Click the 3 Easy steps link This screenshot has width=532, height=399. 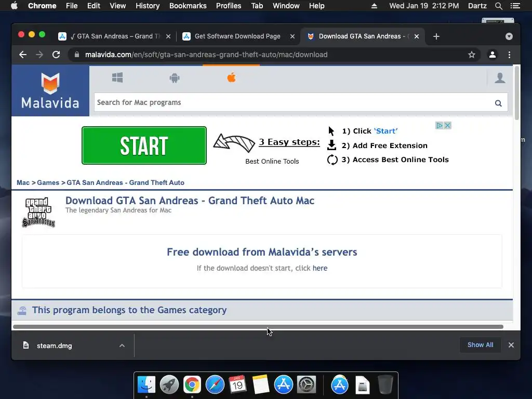[289, 142]
